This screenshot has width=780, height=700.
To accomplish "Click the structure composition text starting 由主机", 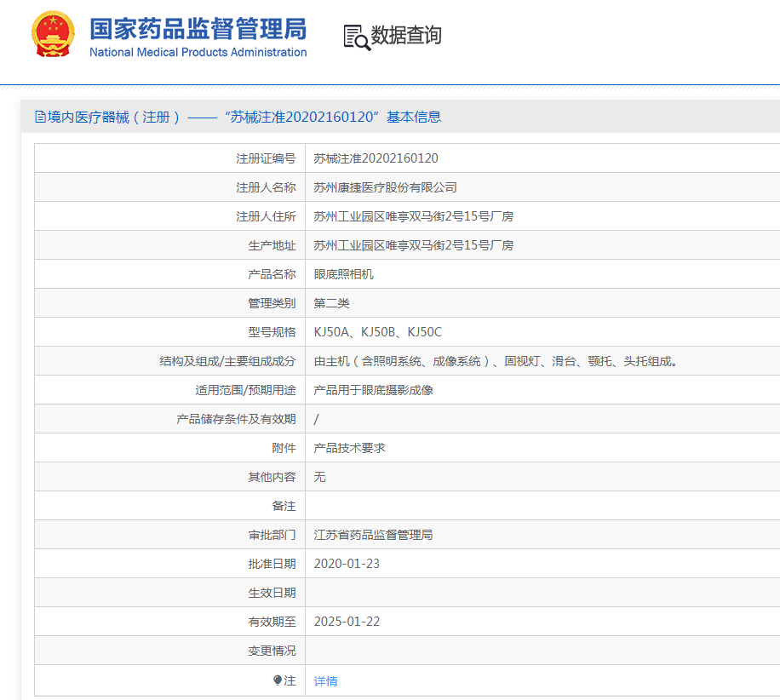I will (496, 361).
